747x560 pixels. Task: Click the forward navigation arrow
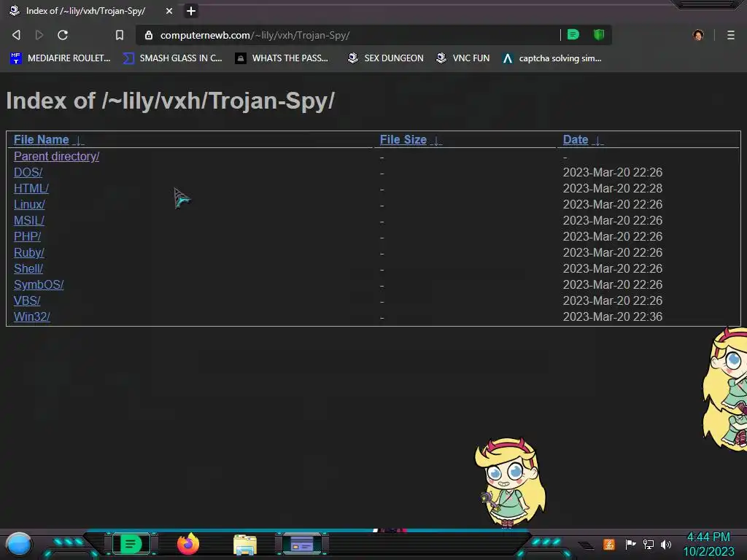tap(39, 35)
